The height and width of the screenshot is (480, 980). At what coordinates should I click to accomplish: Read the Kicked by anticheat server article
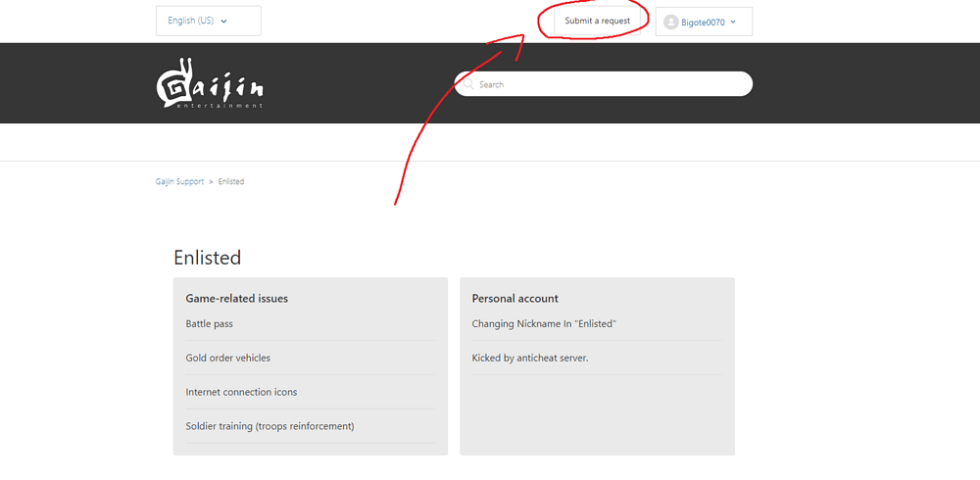tap(530, 358)
